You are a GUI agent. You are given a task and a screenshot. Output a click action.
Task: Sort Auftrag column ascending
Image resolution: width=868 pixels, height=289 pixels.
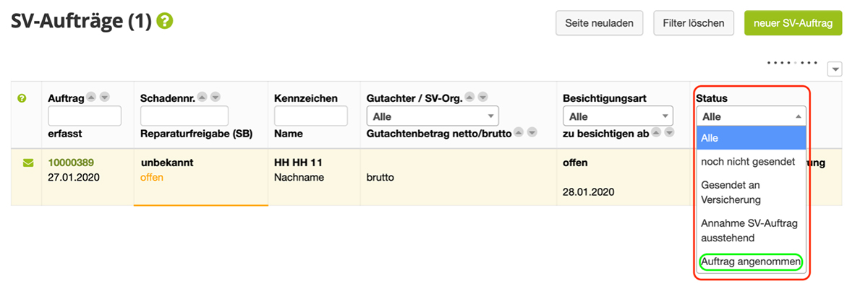click(x=91, y=97)
